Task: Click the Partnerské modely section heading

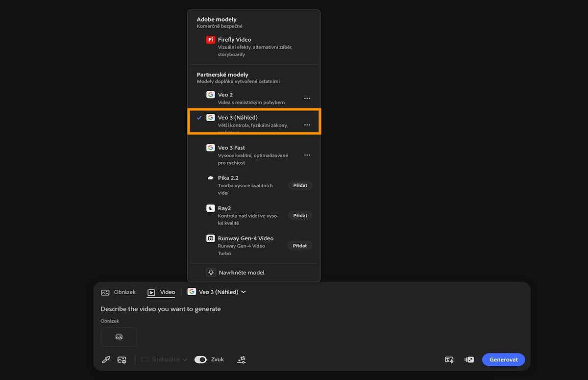Action: pos(222,75)
